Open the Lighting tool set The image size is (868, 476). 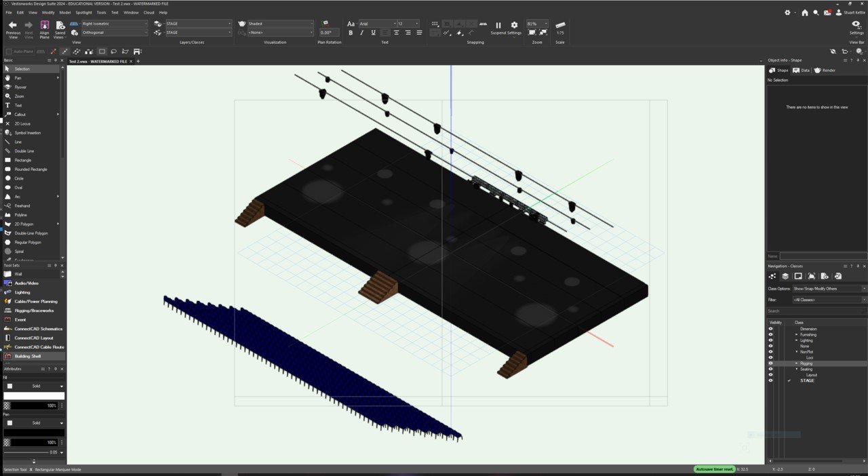[x=22, y=292]
